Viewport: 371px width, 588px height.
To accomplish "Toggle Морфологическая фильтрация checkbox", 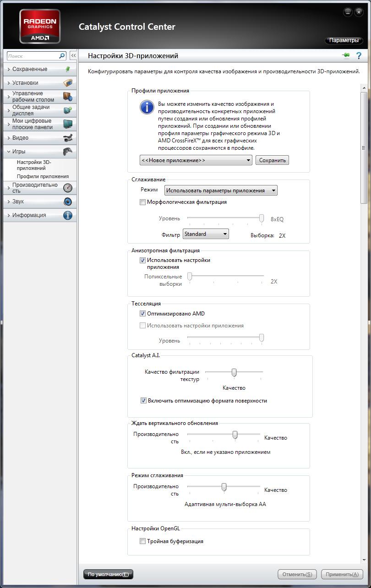I will (143, 202).
